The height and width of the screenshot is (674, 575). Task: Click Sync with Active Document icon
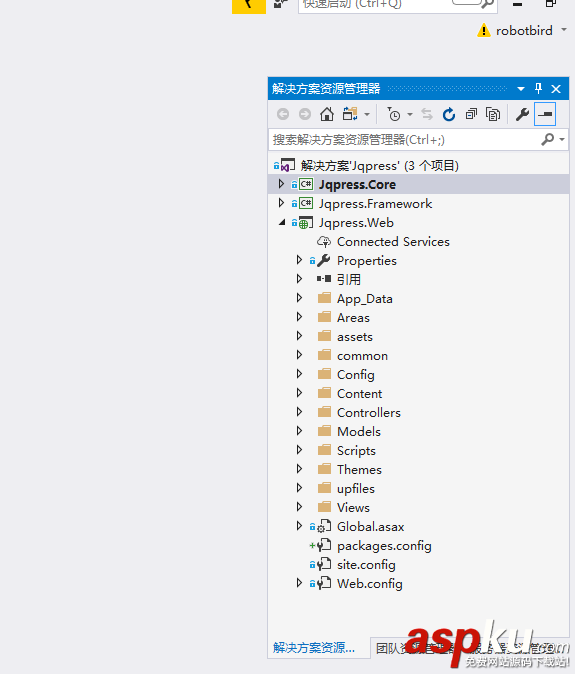[x=427, y=114]
